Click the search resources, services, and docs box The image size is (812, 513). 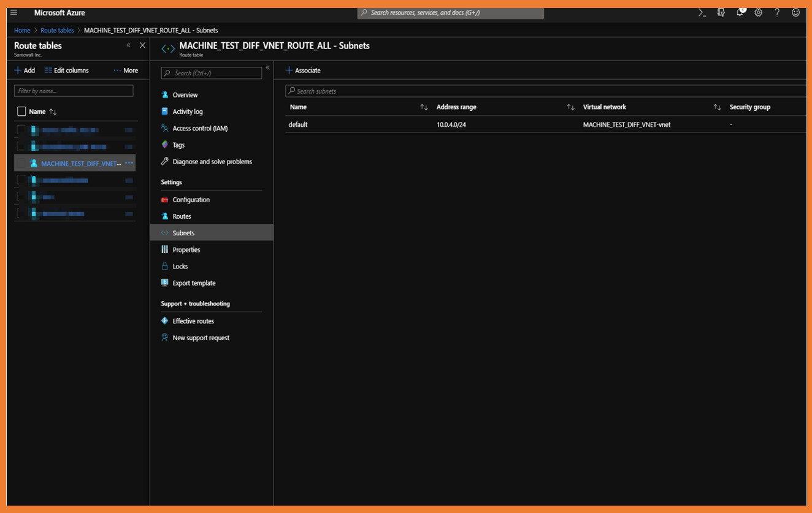451,13
